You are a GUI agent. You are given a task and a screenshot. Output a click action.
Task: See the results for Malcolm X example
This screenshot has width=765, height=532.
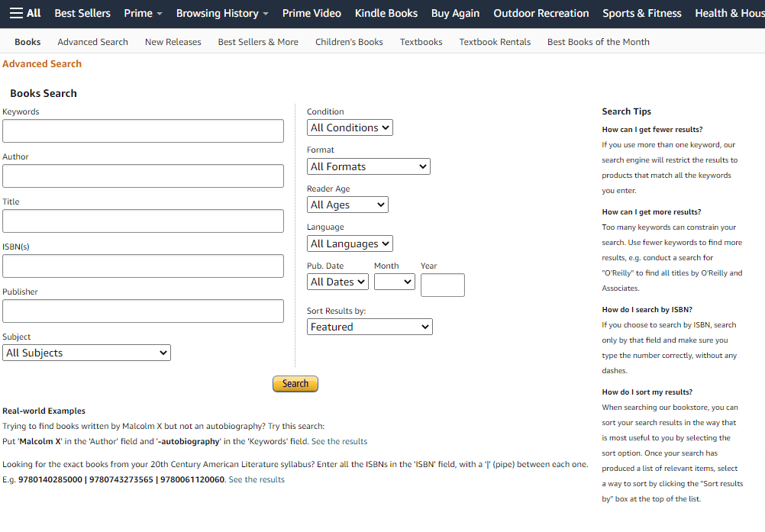point(339,441)
